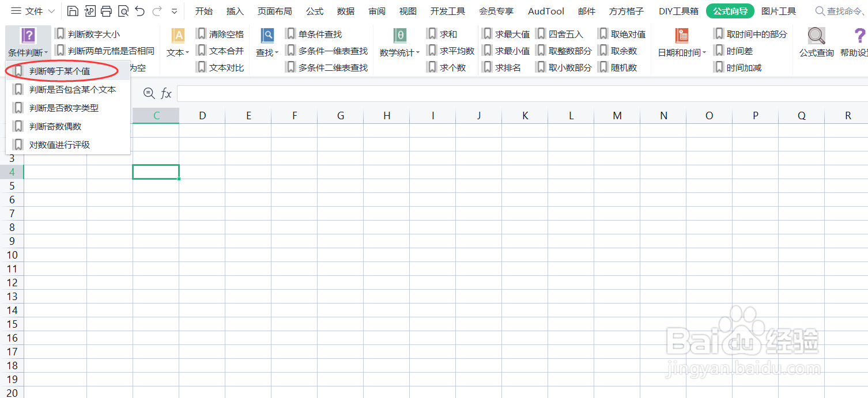This screenshot has width=868, height=398.
Task: Click the print preview icon
Action: pyautogui.click(x=123, y=11)
